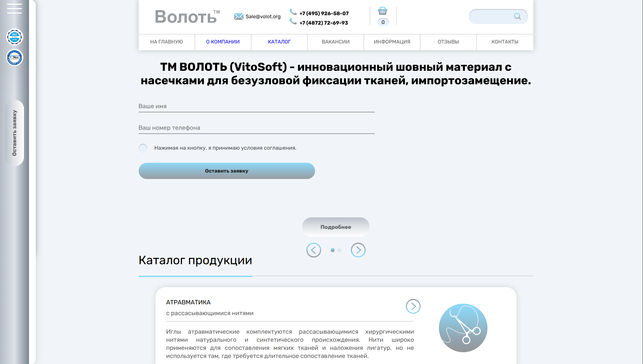The image size is (643, 364).
Task: Go to previous slide arrow
Action: click(313, 250)
